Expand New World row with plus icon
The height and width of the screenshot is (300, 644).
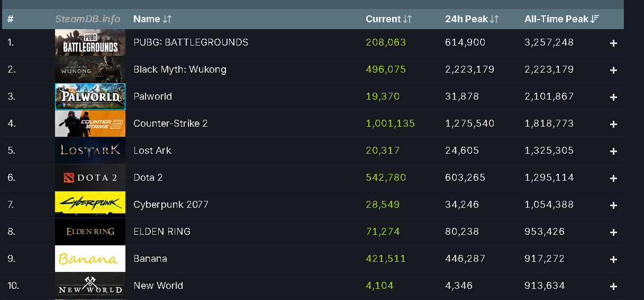tap(613, 286)
